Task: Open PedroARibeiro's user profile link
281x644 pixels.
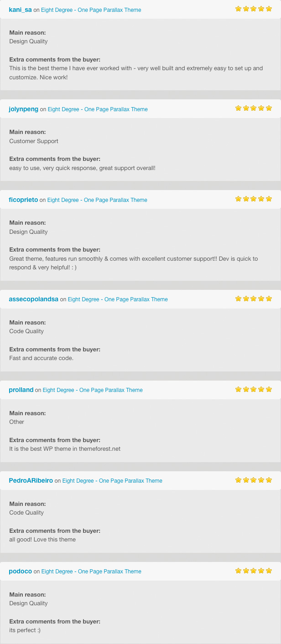Action: point(31,480)
